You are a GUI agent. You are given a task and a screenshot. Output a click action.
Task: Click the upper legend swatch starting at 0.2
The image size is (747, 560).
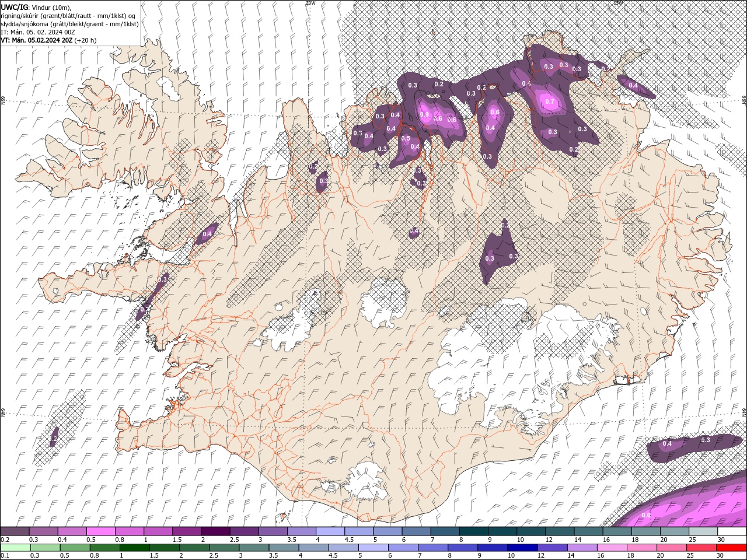pos(15,531)
